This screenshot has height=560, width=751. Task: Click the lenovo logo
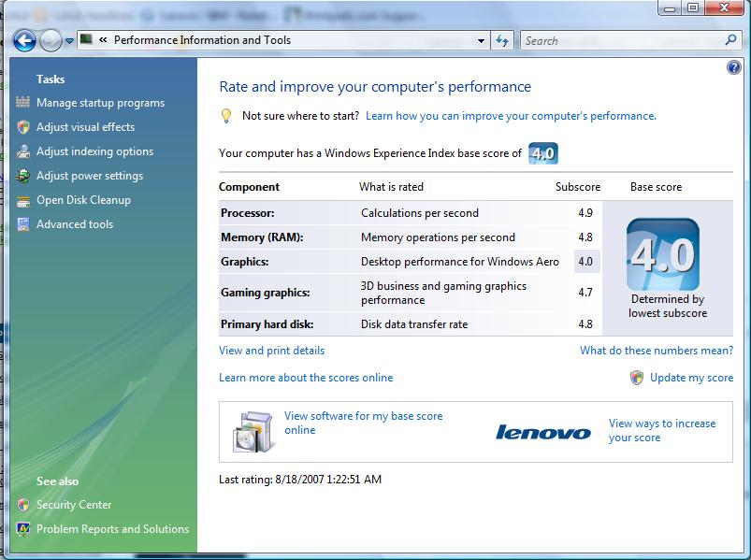tap(543, 432)
